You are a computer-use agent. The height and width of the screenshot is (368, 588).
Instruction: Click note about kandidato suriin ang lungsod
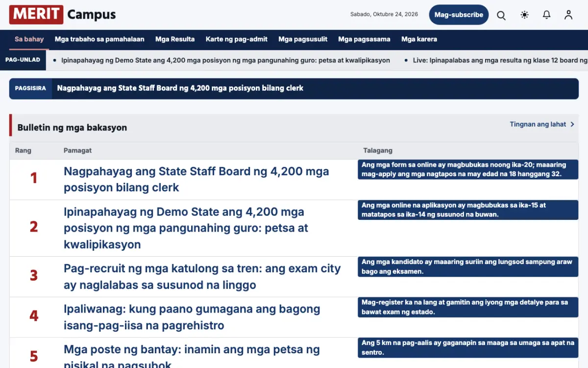coord(468,267)
